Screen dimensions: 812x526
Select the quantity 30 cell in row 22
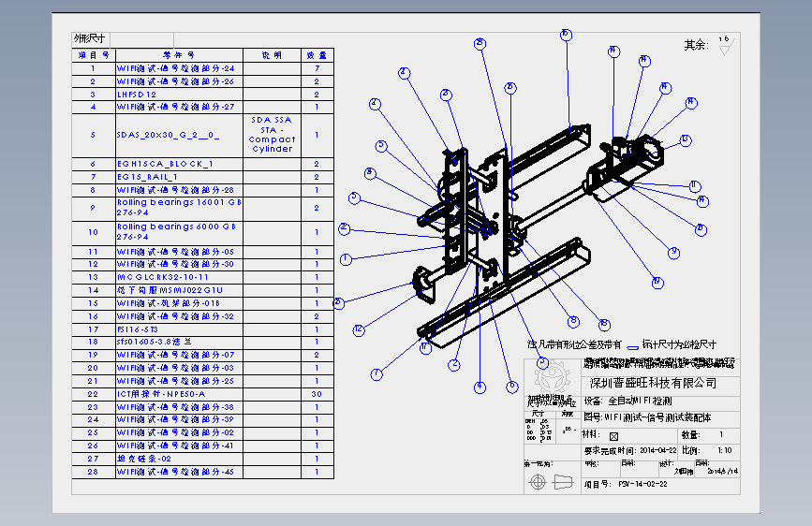point(317,394)
